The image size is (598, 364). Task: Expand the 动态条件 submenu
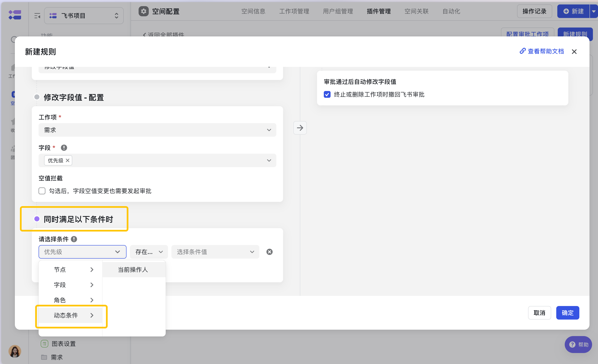tap(71, 315)
